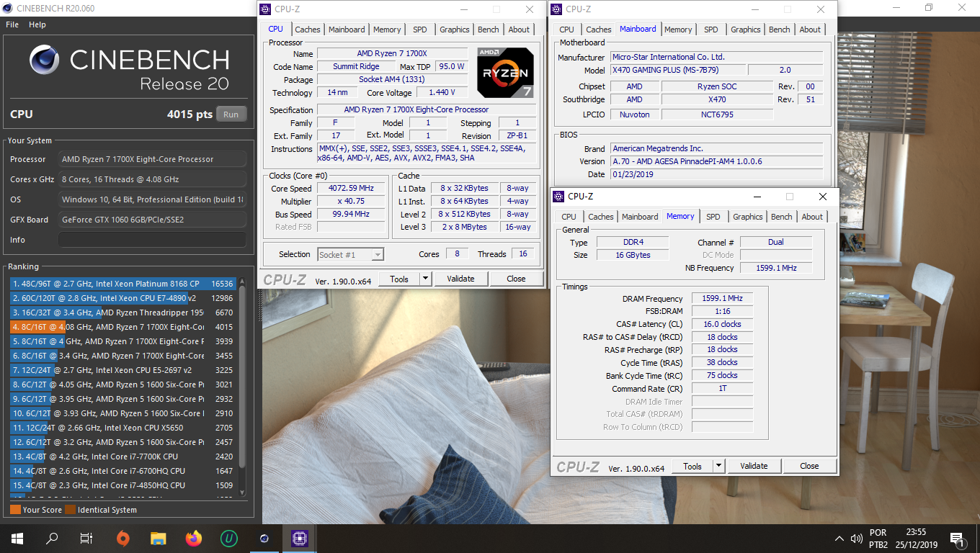Select ranking entry Xeon CPU X5650

[x=123, y=428]
